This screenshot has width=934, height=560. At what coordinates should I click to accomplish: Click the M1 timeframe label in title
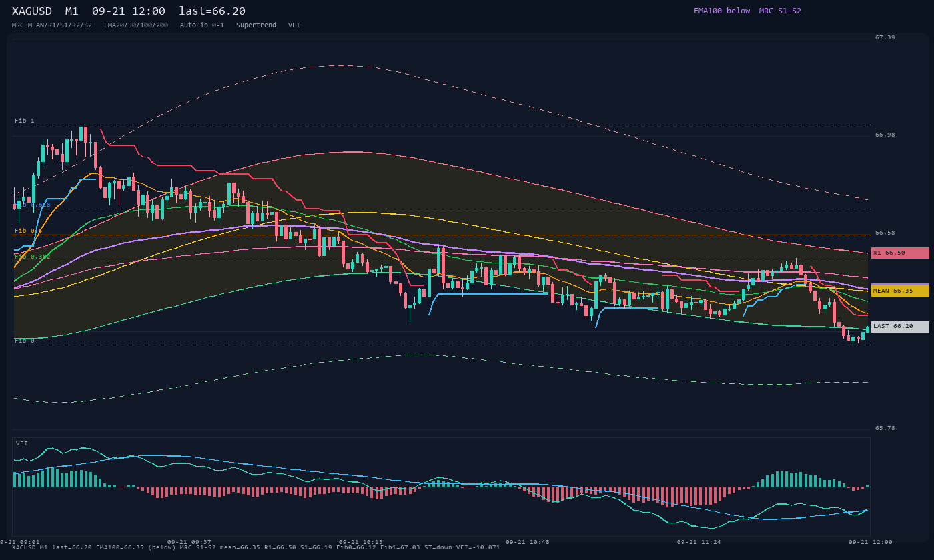pyautogui.click(x=72, y=11)
